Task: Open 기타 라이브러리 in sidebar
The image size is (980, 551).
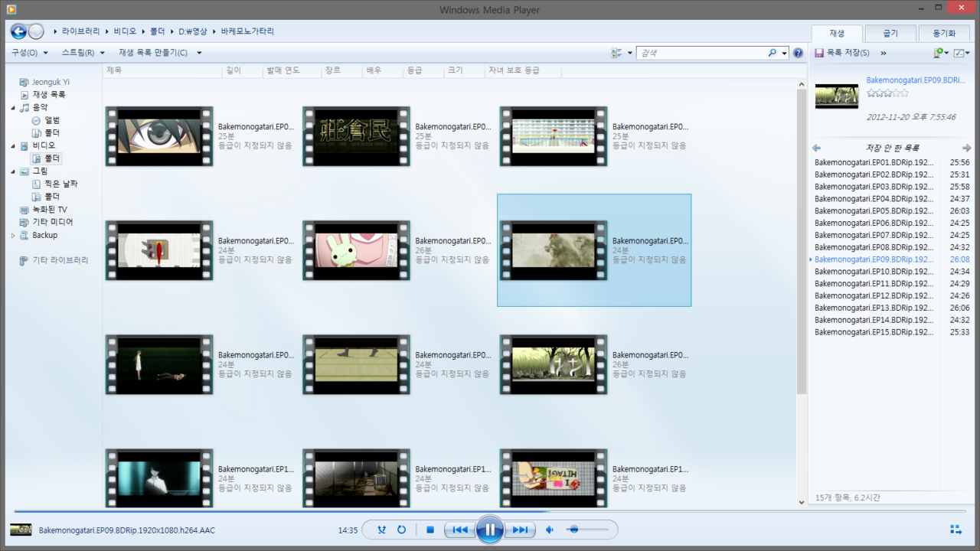Action: (54, 260)
